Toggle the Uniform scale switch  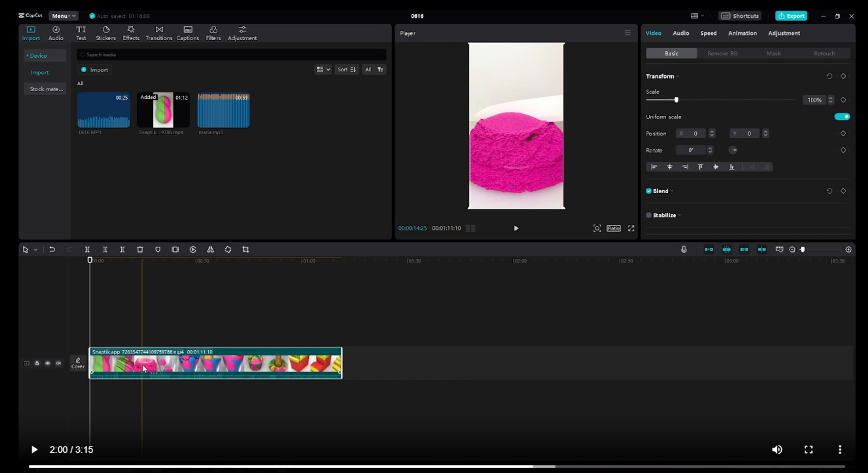click(x=842, y=117)
